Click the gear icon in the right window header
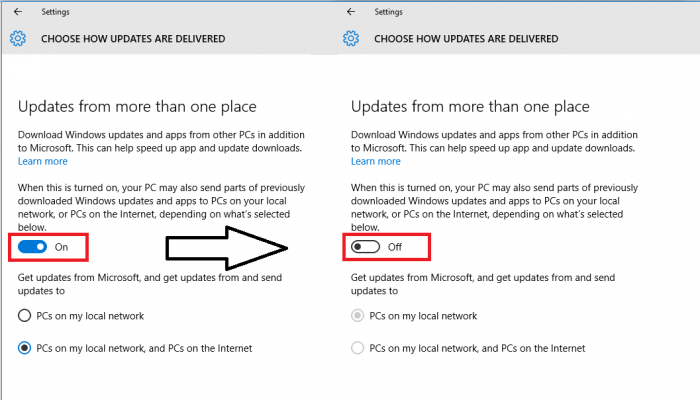Viewport: 700px width, 400px height. click(350, 38)
